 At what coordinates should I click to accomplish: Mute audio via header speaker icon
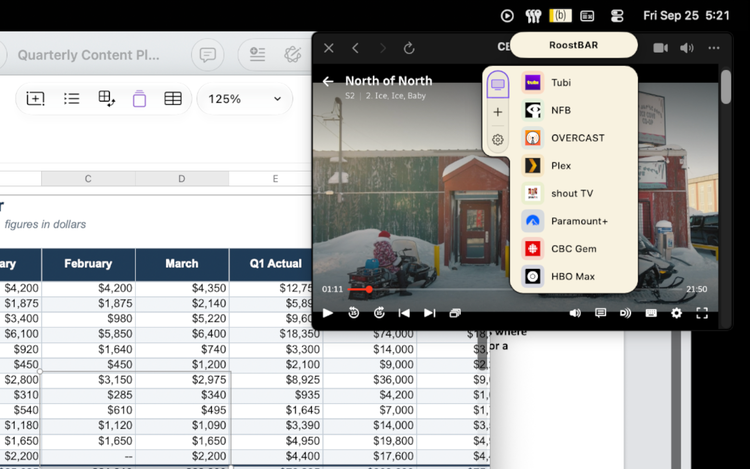coord(687,48)
